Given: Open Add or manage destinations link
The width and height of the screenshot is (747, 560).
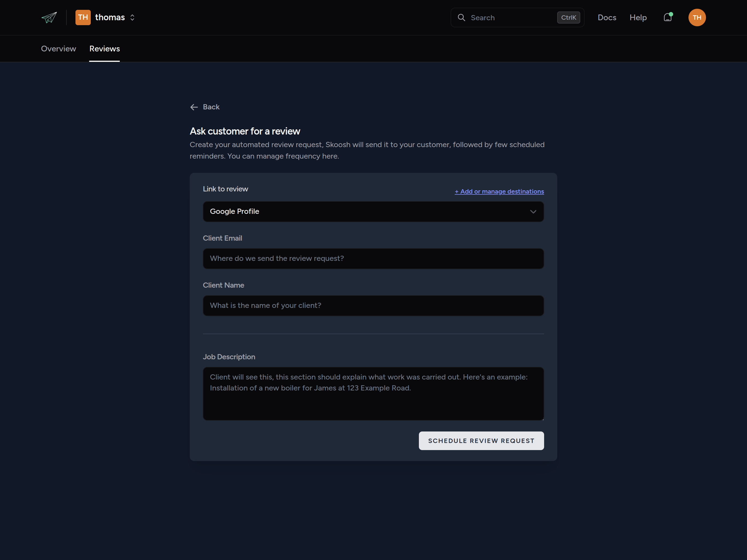Looking at the screenshot, I should (499, 191).
